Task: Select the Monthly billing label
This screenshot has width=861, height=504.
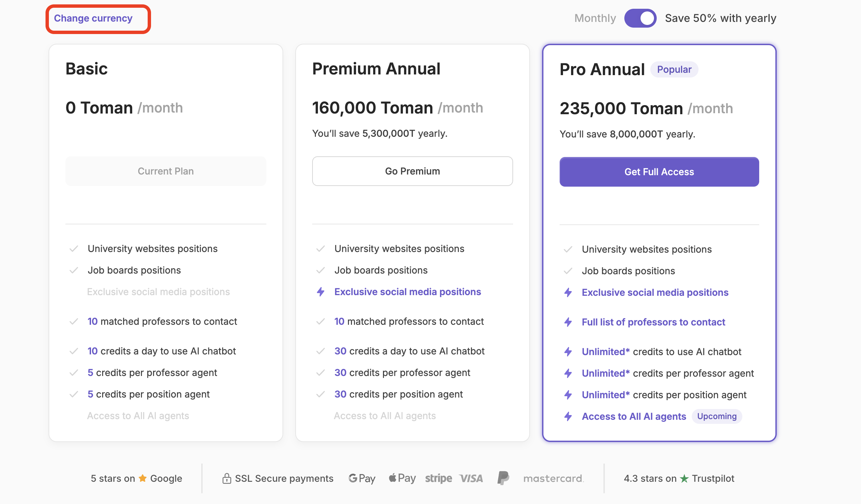Action: tap(595, 18)
